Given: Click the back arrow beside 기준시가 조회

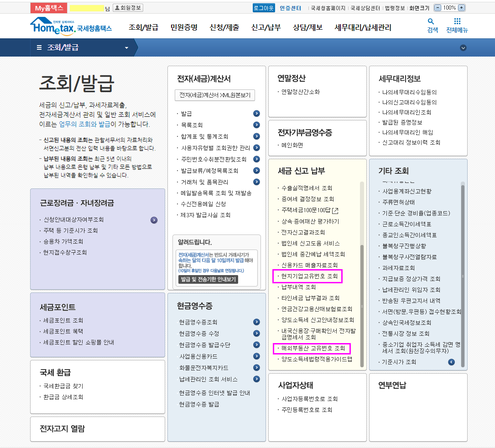Looking at the screenshot, I should click(x=452, y=362).
